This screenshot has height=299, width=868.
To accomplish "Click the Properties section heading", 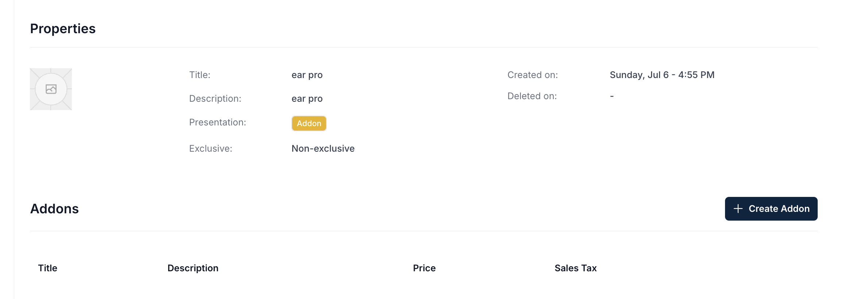I will click(63, 28).
